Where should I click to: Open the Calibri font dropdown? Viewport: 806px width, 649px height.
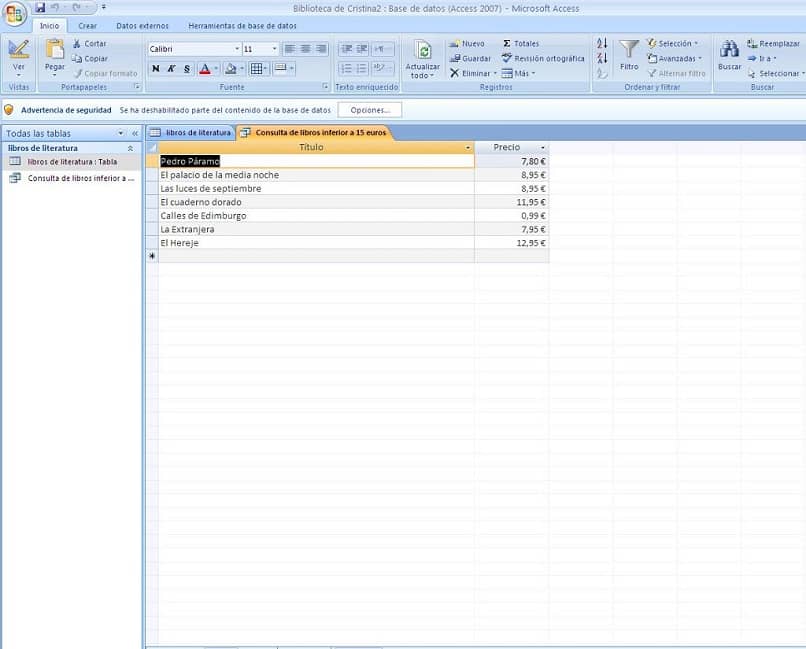click(237, 49)
